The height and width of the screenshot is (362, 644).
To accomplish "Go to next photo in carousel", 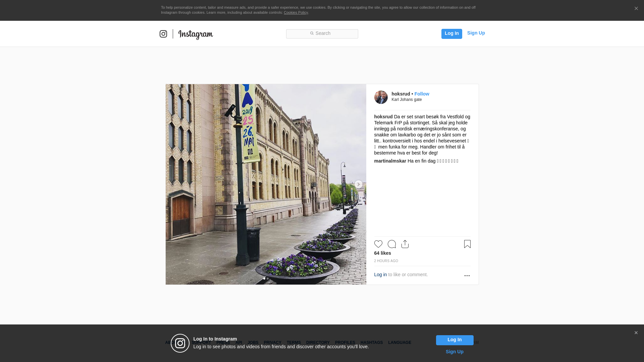I will (x=358, y=184).
